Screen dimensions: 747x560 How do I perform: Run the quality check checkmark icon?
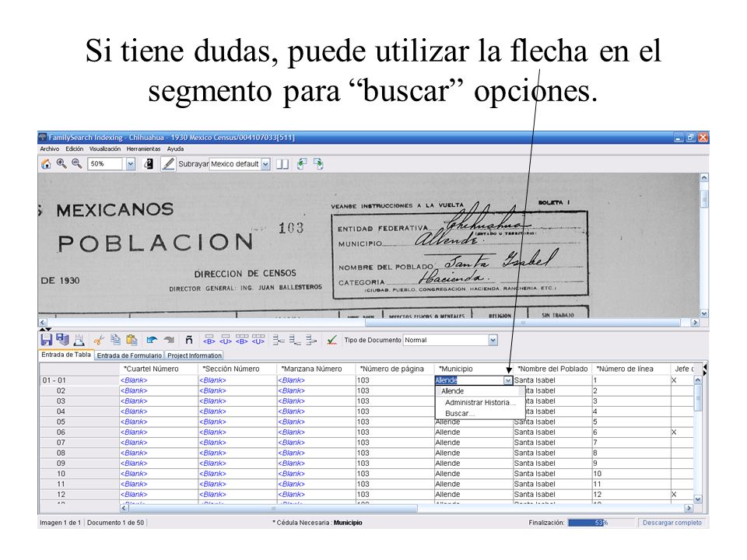coord(331,340)
